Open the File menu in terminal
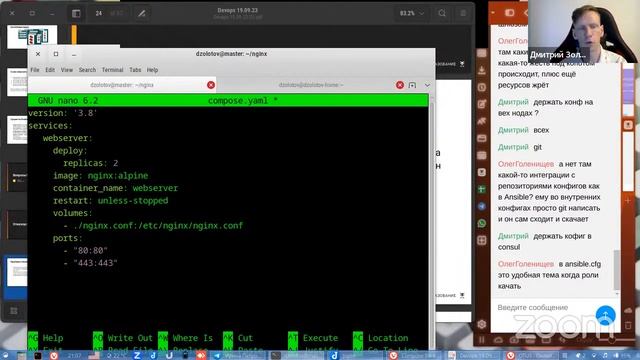The height and width of the screenshot is (360, 640). [35, 70]
